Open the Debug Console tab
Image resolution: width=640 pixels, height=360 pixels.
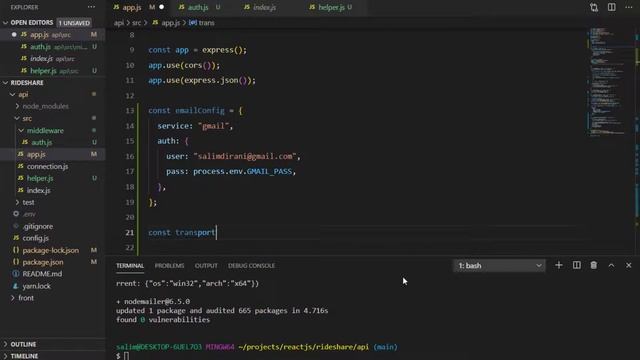click(x=251, y=266)
